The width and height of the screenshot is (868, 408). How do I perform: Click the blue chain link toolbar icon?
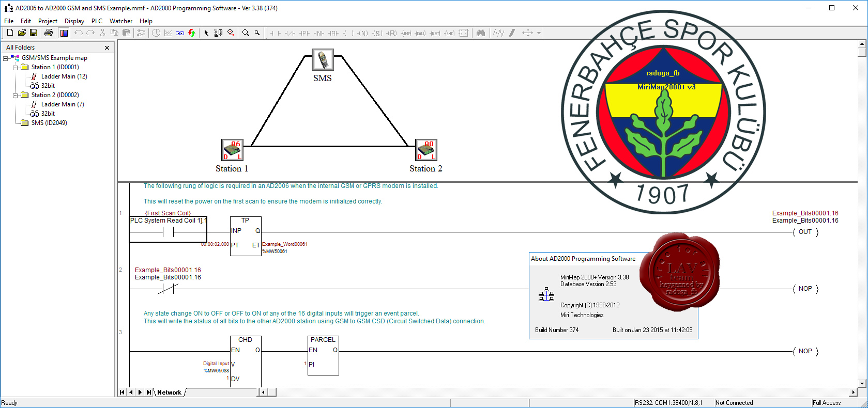click(180, 33)
